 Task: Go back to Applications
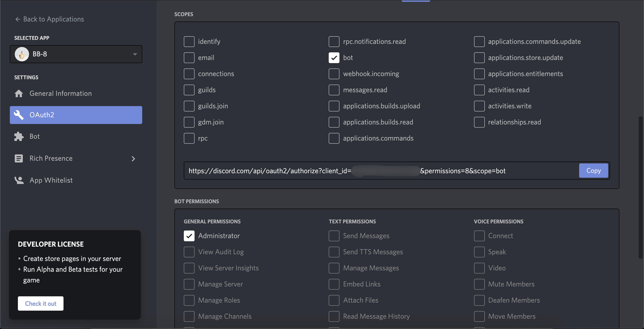click(49, 19)
